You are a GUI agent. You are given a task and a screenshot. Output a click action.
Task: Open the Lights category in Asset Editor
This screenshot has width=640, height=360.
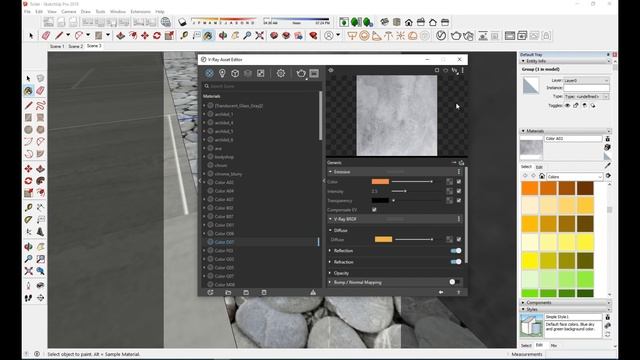(222, 73)
